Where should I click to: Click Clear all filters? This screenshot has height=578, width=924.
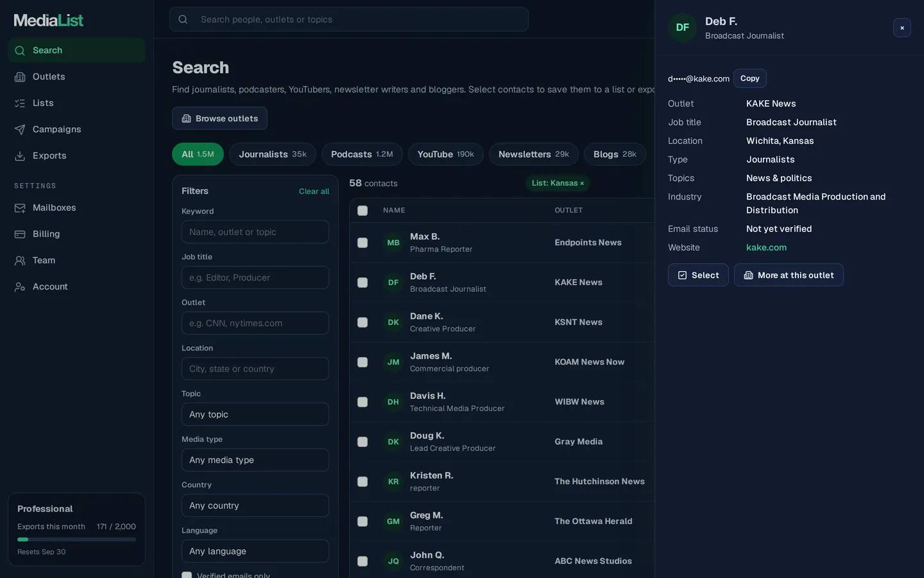click(314, 191)
